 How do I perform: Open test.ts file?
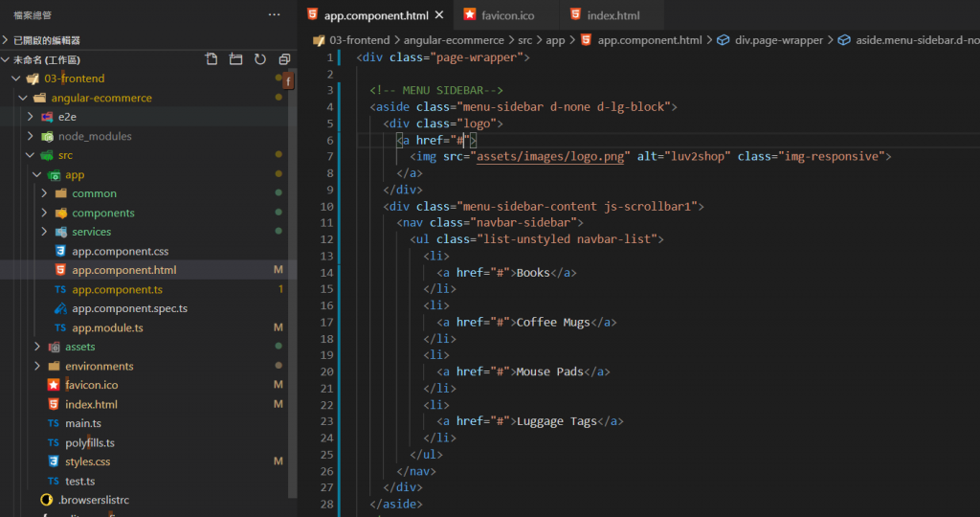click(x=80, y=482)
